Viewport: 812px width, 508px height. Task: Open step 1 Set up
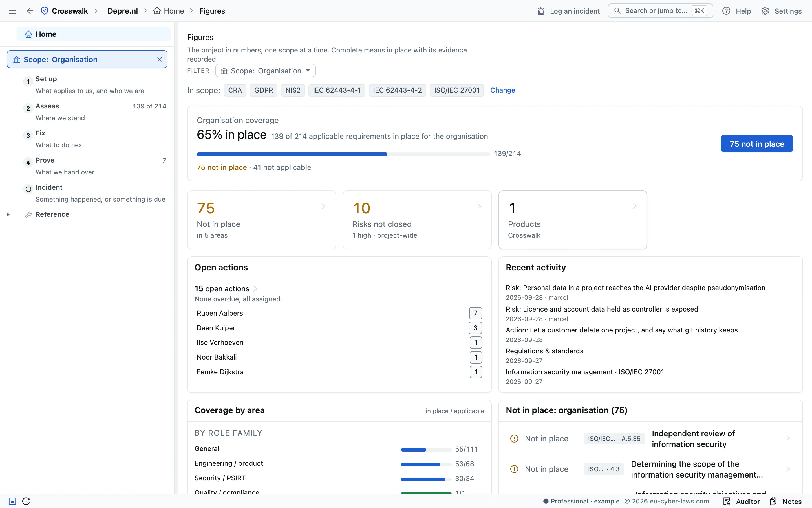(x=95, y=85)
